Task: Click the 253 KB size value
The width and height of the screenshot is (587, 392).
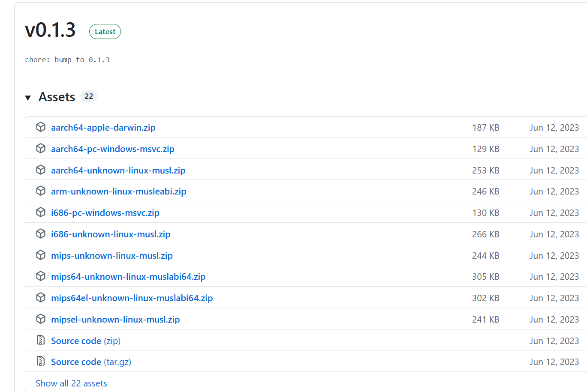Action: (486, 171)
